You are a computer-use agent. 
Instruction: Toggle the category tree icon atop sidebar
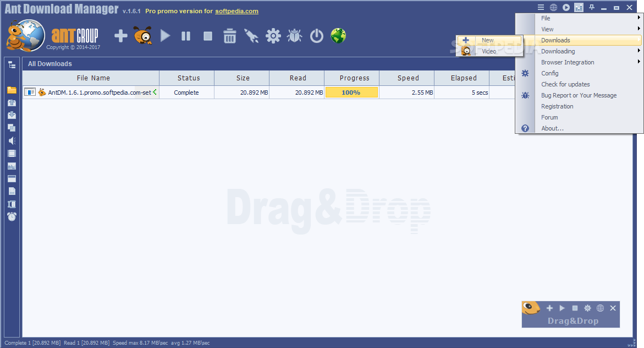(x=12, y=64)
